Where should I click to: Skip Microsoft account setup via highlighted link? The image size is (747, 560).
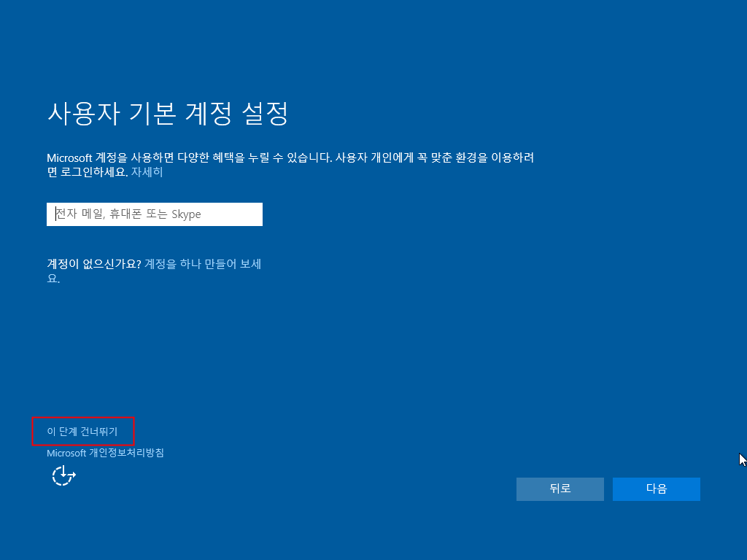(82, 431)
